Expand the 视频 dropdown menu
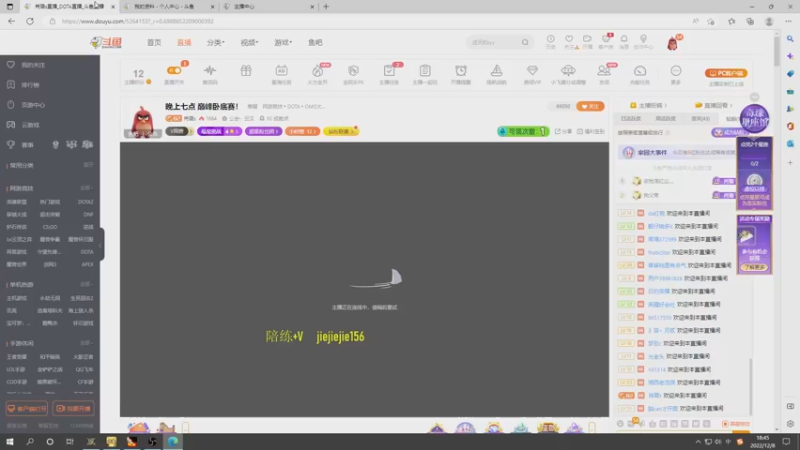 pos(249,42)
